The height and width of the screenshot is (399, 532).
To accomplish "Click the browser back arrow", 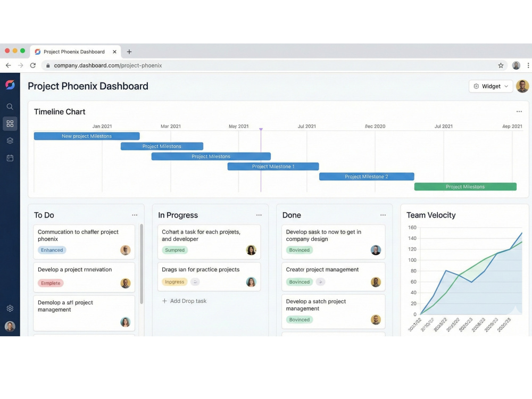I will tap(8, 65).
